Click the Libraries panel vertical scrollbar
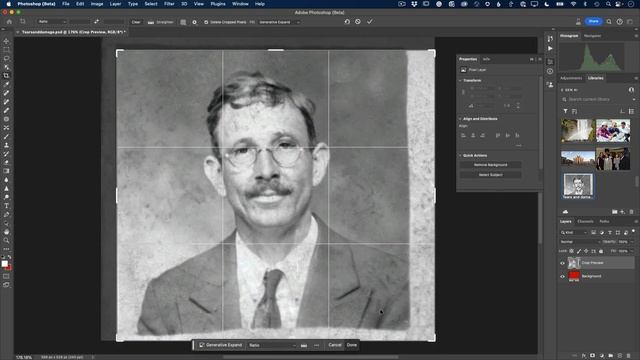This screenshot has width=640, height=360. click(x=636, y=180)
